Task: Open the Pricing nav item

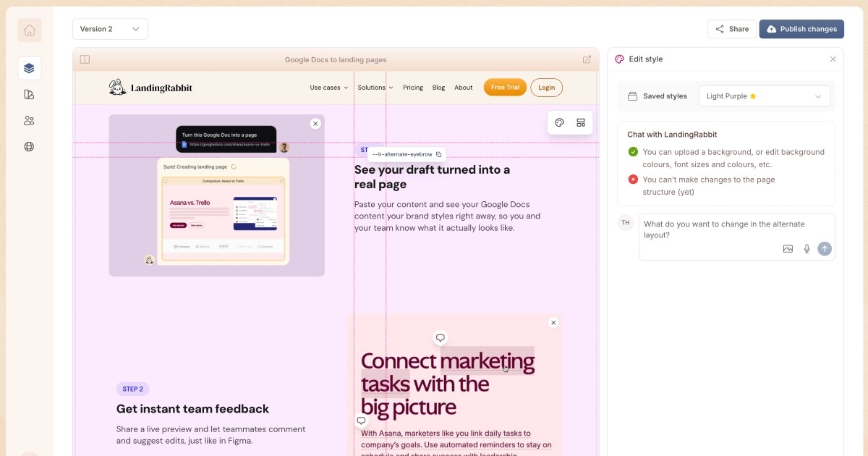Action: pyautogui.click(x=412, y=88)
